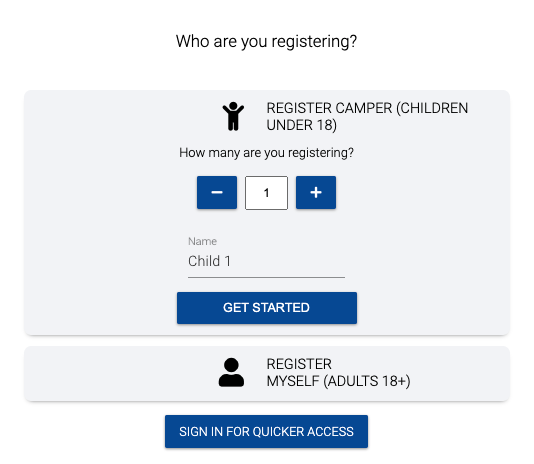This screenshot has width=534, height=464.
Task: Increase camper count with plus button
Action: [316, 192]
